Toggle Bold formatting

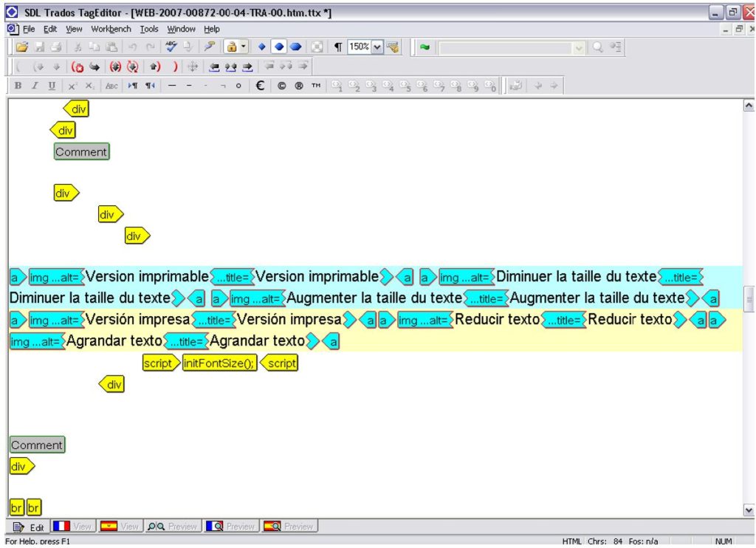point(18,86)
